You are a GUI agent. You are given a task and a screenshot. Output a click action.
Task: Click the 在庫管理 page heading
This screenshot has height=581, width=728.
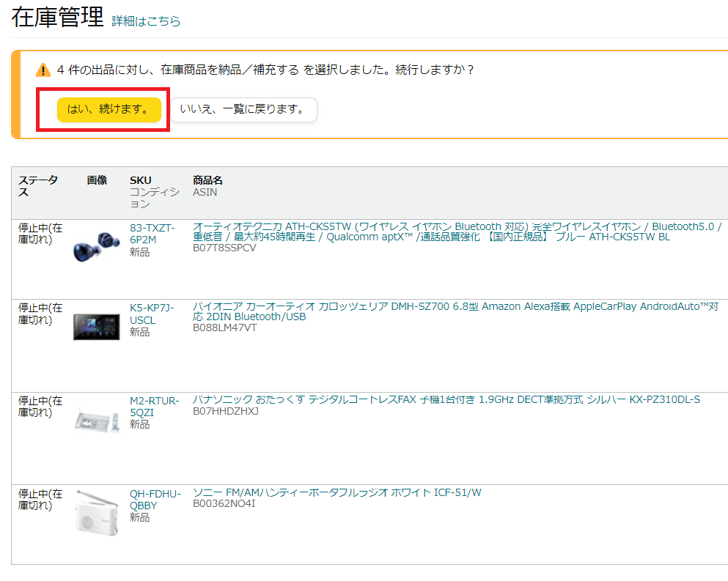pyautogui.click(x=58, y=17)
